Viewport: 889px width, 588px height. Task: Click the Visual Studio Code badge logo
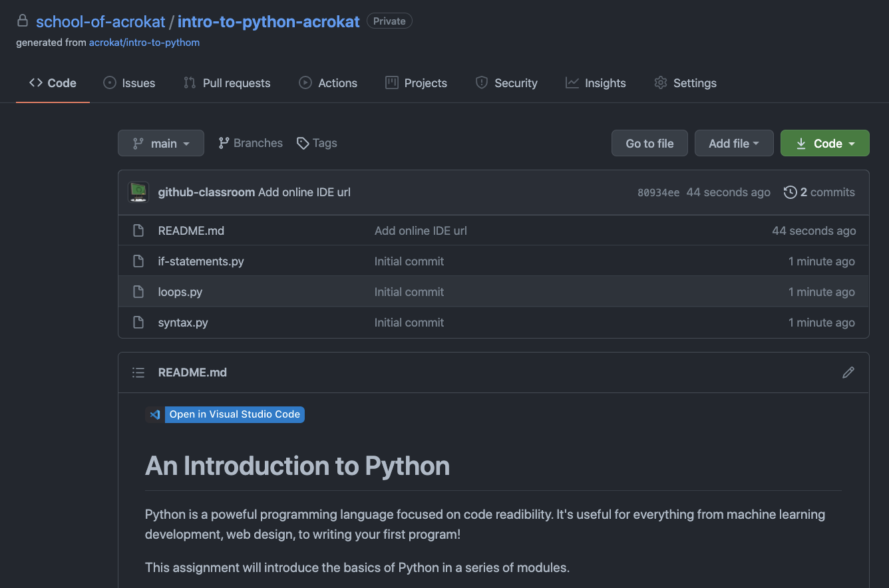(x=155, y=414)
